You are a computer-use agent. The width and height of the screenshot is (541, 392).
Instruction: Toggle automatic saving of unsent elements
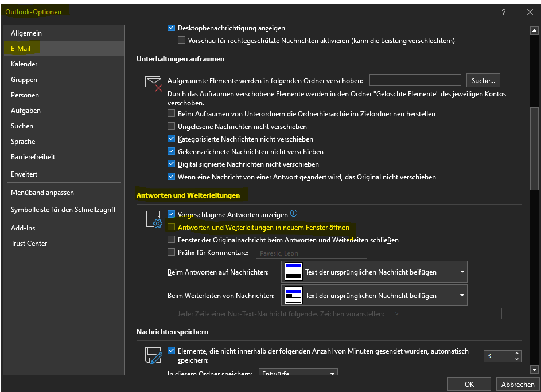pos(171,351)
